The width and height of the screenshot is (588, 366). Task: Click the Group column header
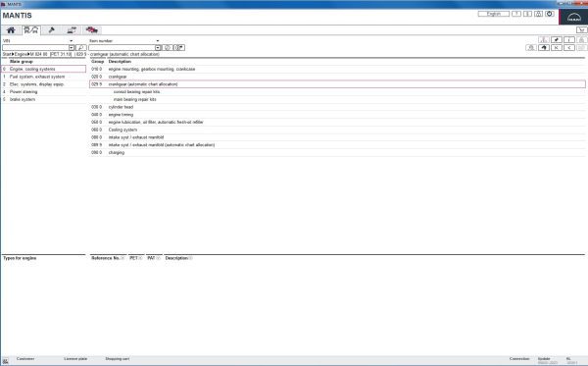pos(97,62)
